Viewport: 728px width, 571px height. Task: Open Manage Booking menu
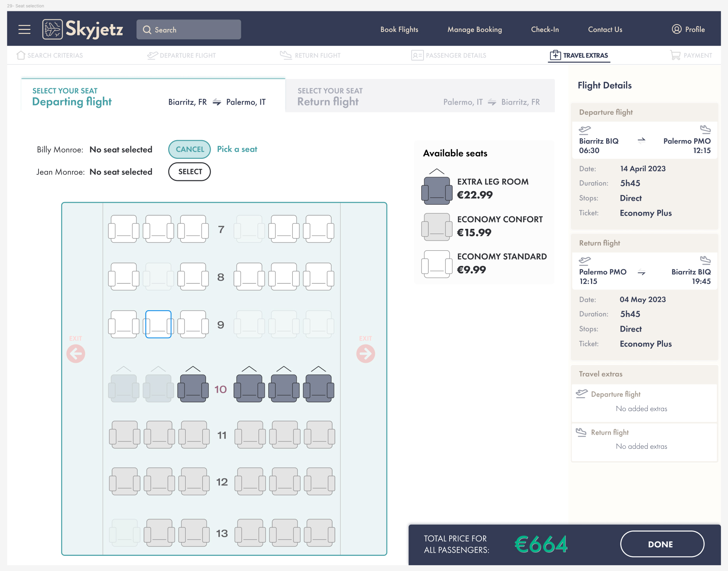click(x=475, y=30)
